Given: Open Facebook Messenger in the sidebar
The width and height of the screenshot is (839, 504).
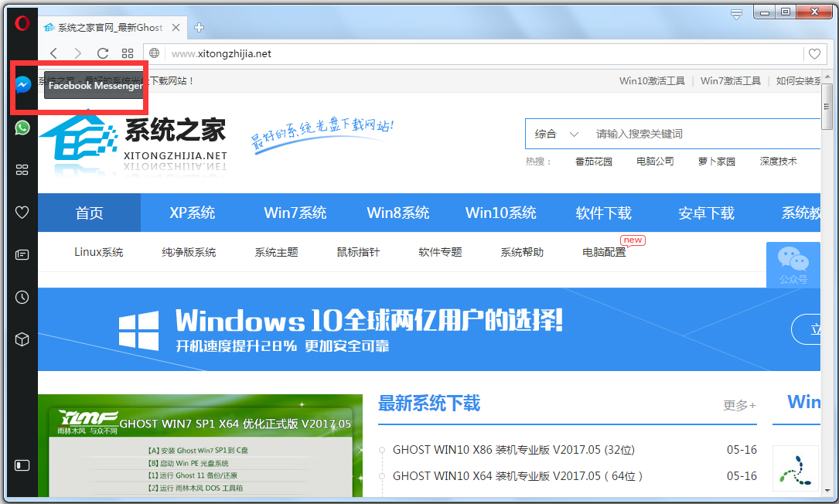Looking at the screenshot, I should [22, 84].
